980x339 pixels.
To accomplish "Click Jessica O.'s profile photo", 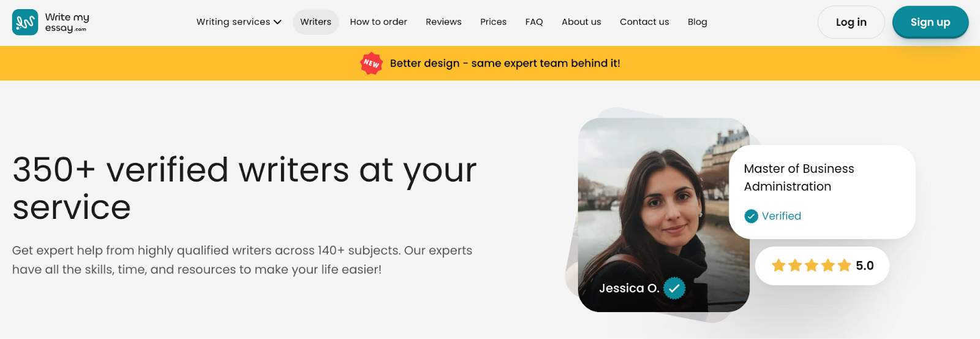I will (x=664, y=215).
